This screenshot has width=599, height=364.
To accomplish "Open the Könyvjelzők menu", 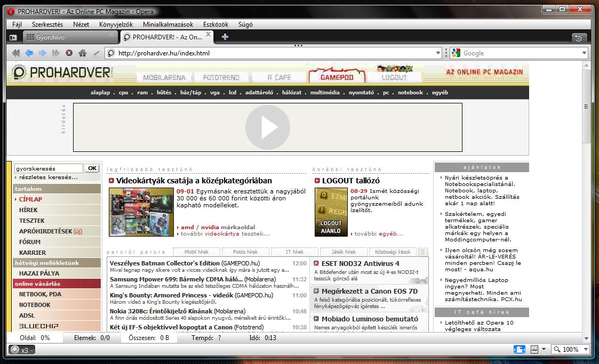I will point(116,25).
